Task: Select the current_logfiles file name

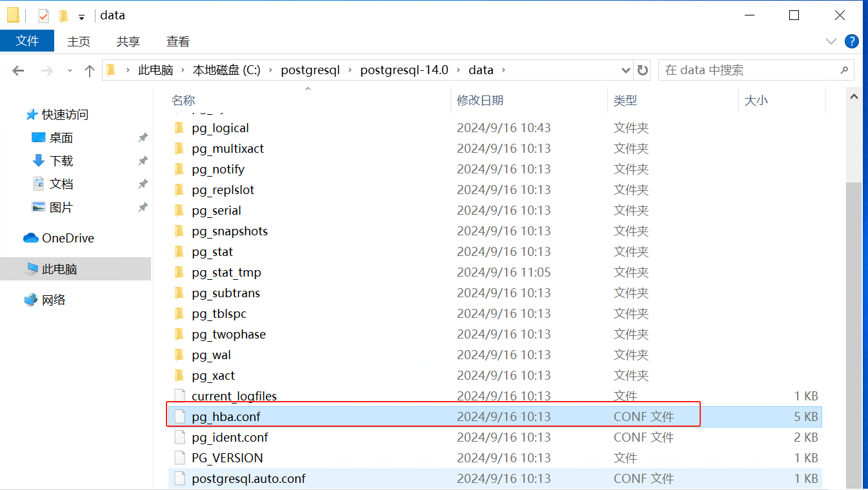Action: tap(234, 396)
